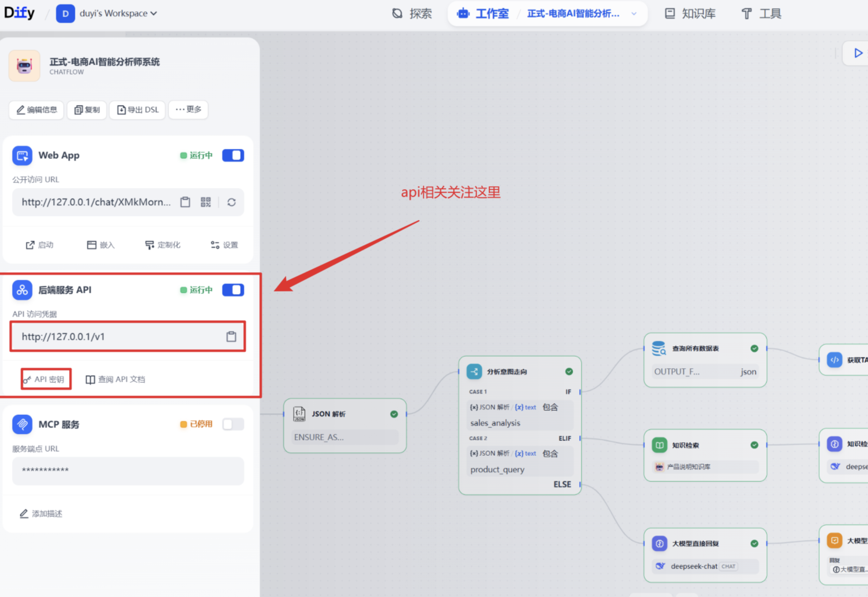Copy the backend API address
The width and height of the screenshot is (868, 597).
[x=231, y=337]
